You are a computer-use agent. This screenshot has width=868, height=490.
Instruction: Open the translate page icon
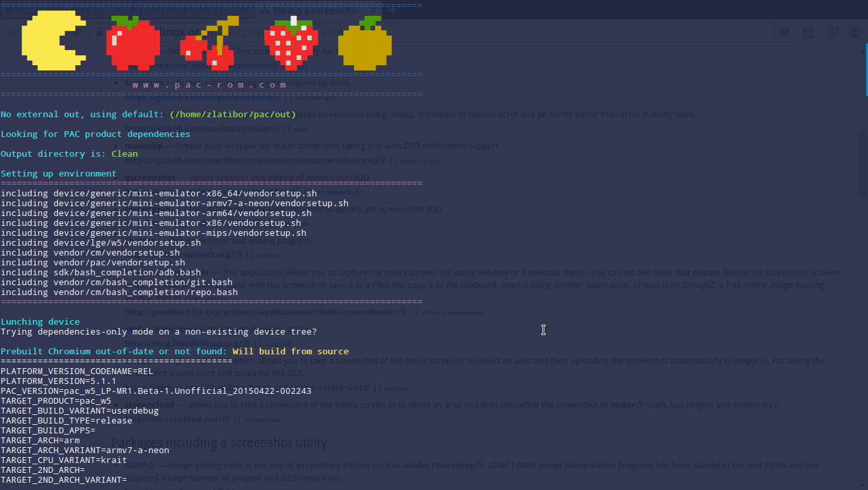[808, 32]
